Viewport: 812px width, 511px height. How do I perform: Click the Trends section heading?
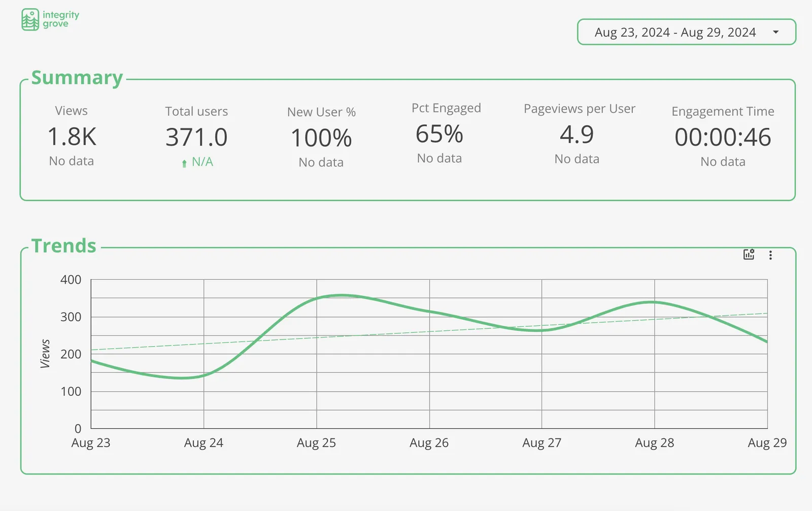coord(64,246)
